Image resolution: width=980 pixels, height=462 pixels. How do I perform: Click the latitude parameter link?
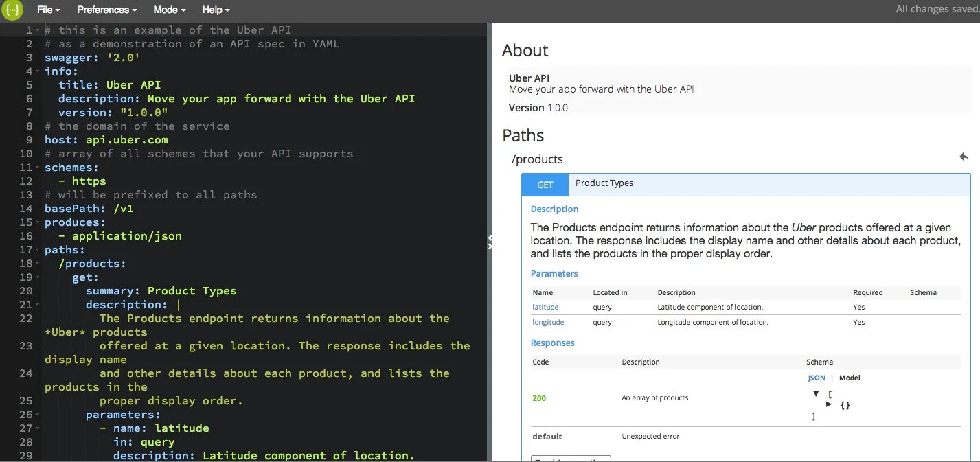tap(545, 307)
